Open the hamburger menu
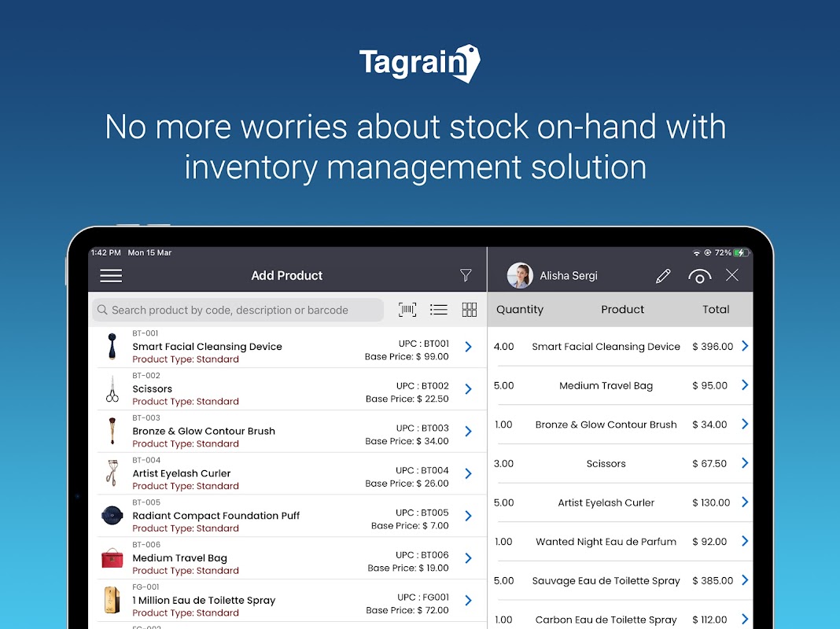The width and height of the screenshot is (840, 629). tap(111, 276)
